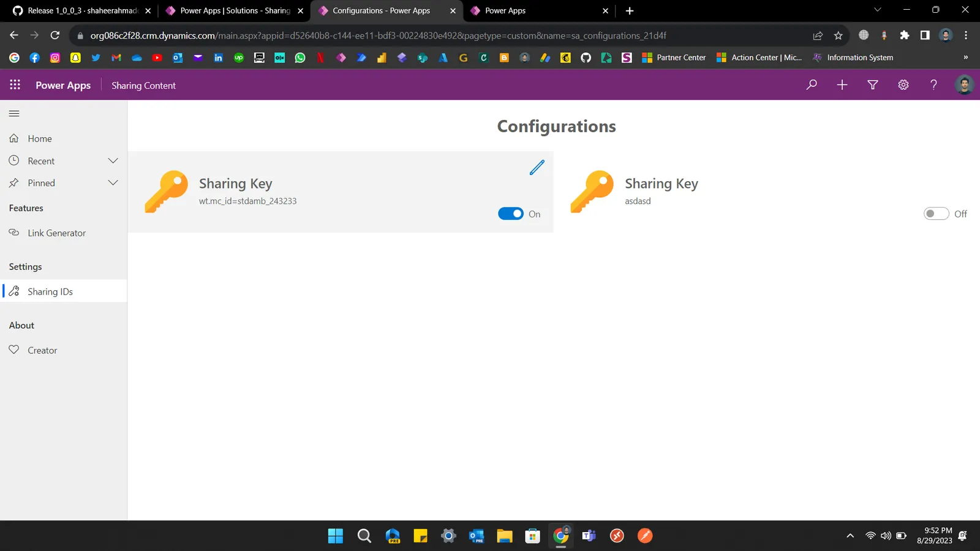Open Link Generator in the sidebar
Image resolution: width=980 pixels, height=551 pixels.
coord(64,233)
